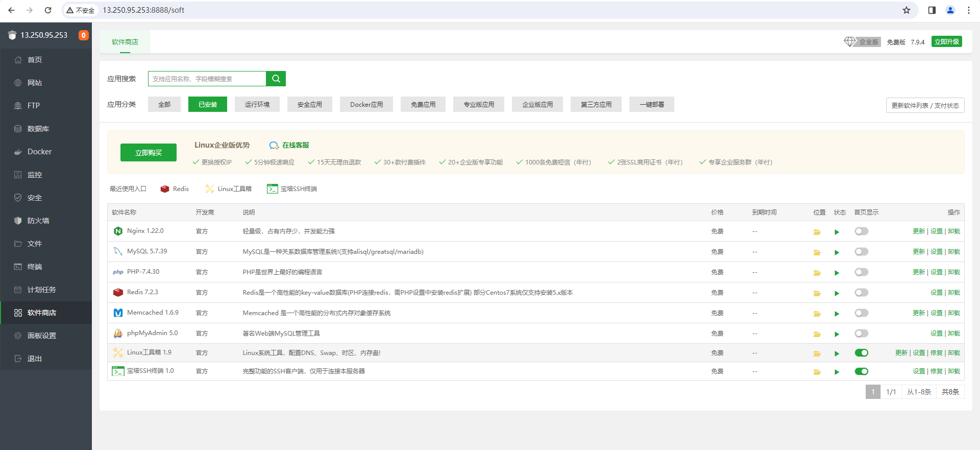
Task: Click the browser address bar URL
Action: [143, 10]
